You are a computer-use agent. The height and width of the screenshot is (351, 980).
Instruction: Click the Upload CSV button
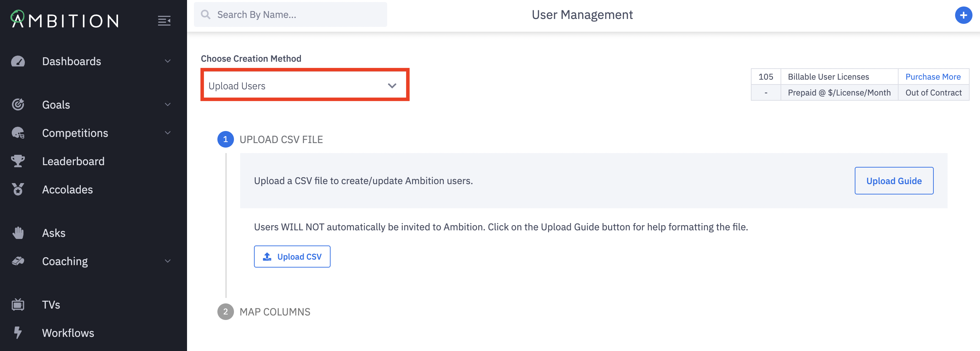tap(292, 257)
